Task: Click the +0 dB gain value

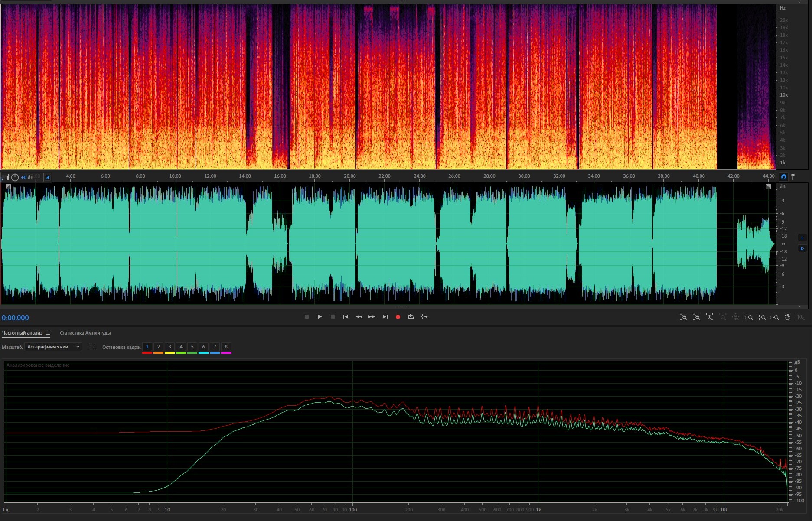Action: (27, 177)
